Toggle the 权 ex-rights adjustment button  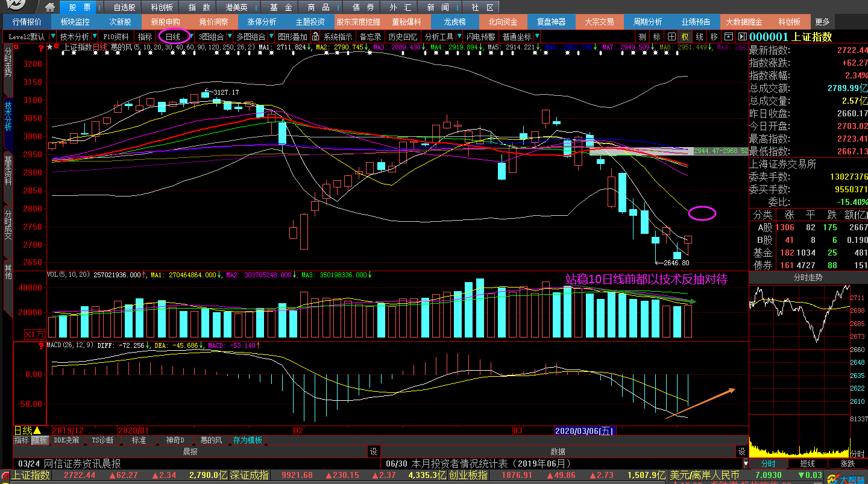685,37
